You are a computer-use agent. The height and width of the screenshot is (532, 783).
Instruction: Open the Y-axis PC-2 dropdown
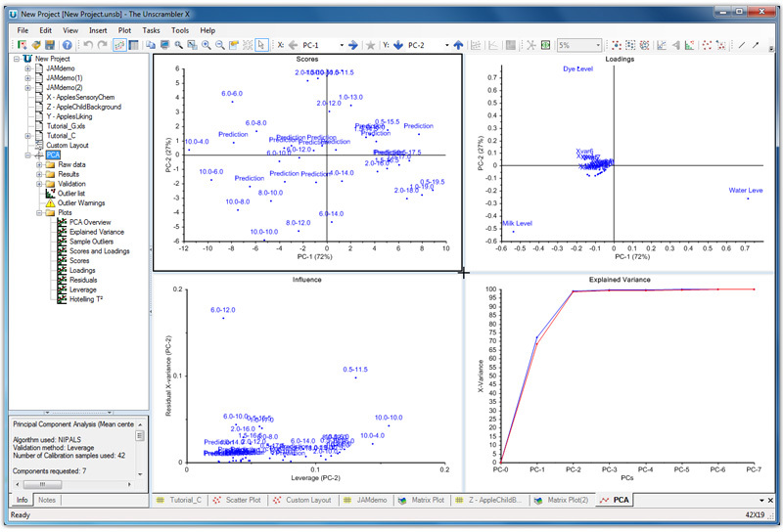(x=445, y=45)
